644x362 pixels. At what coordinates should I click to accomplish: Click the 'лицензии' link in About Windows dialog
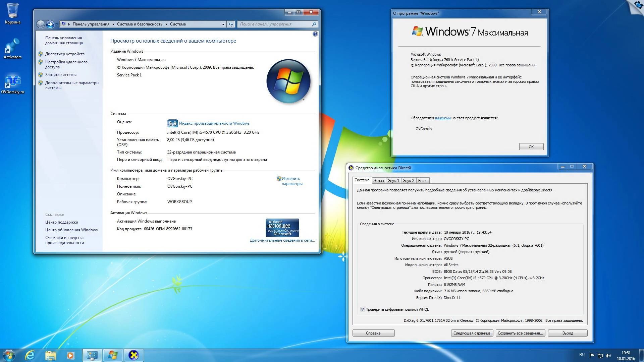pos(442,118)
